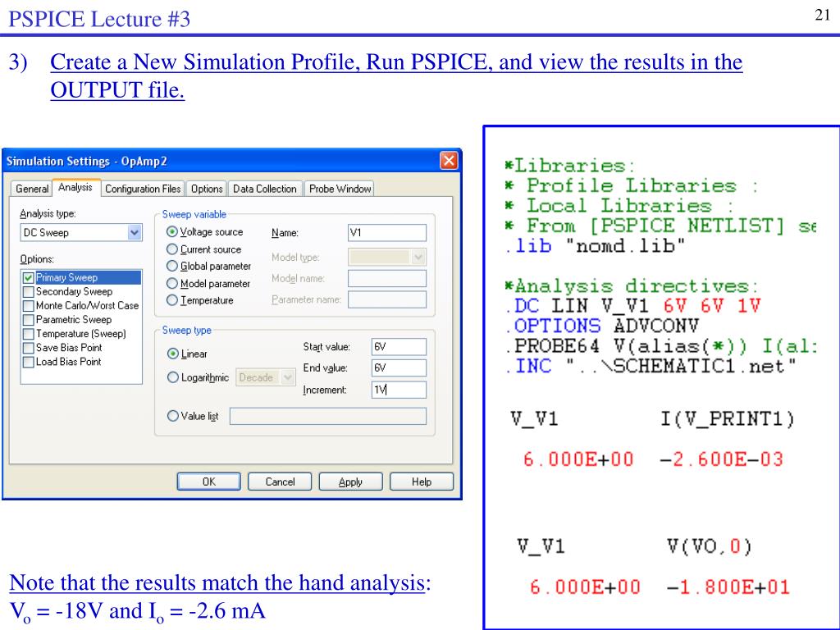Screen dimensions: 840x630
Task: Enable Save Bias Point checkbox
Action: (29, 348)
